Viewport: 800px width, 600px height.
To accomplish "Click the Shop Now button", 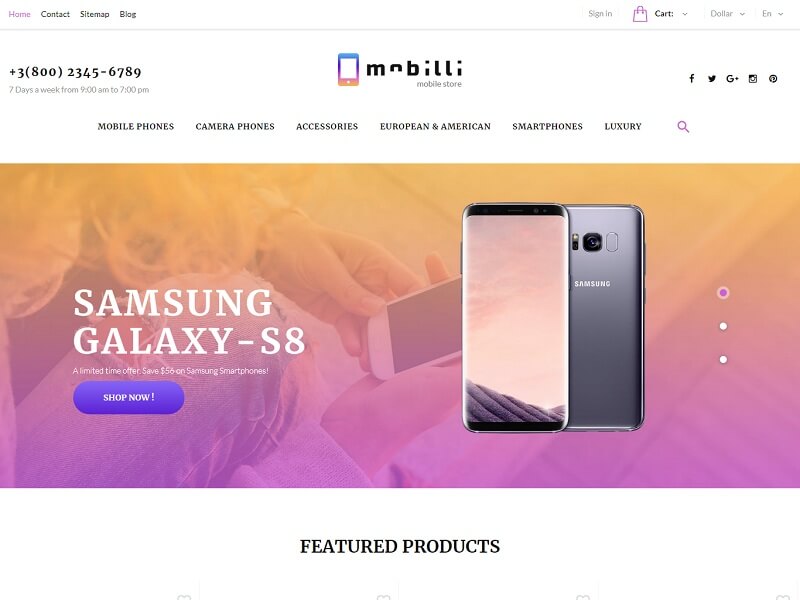I will pyautogui.click(x=129, y=397).
